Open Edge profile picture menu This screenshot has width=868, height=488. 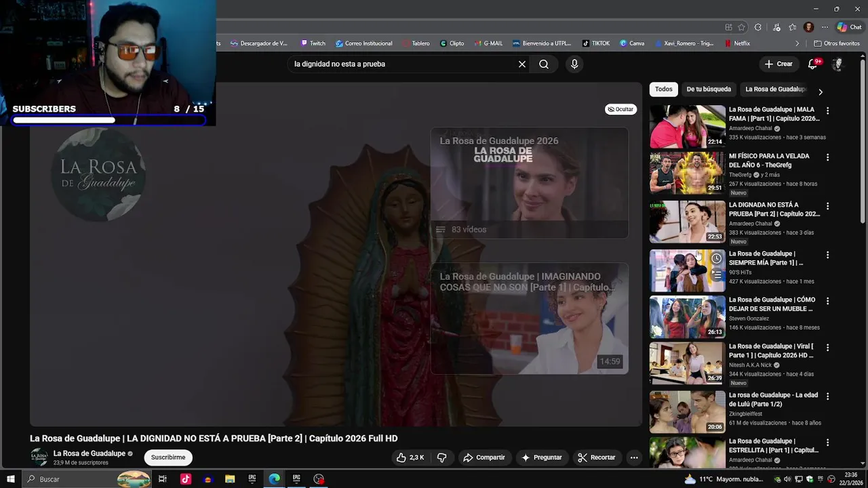tap(808, 27)
